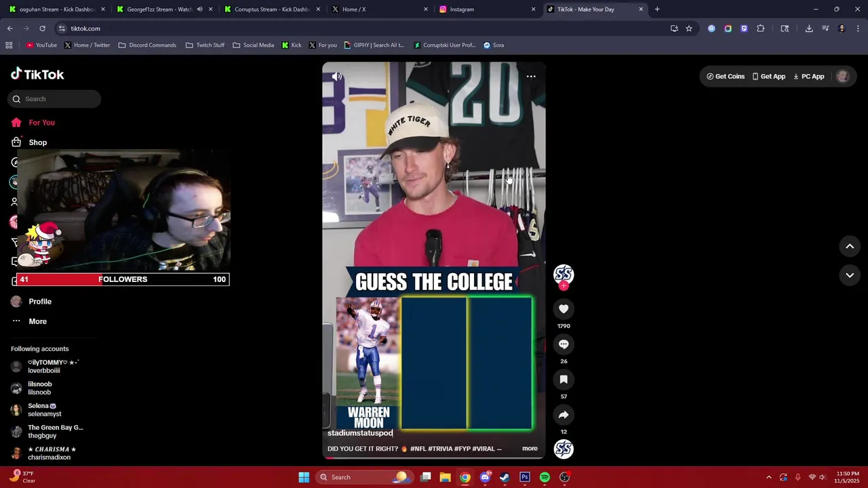This screenshot has height=488, width=868.
Task: Open the comments bubble icon
Action: pyautogui.click(x=564, y=344)
